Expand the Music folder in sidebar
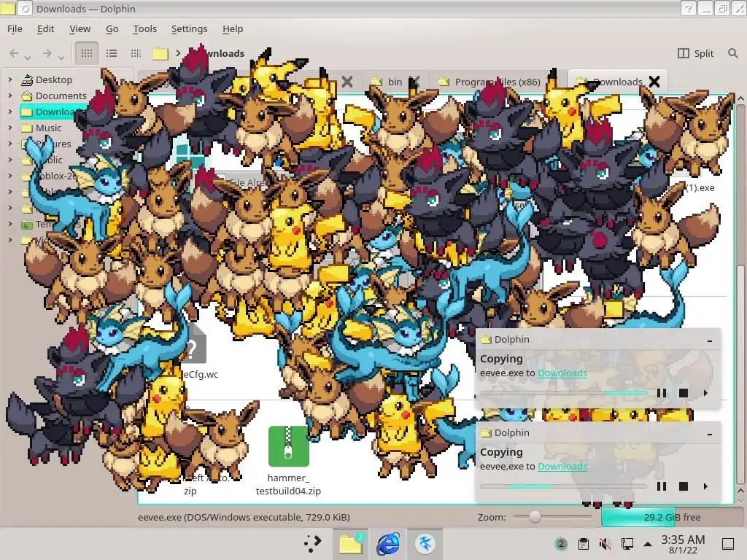 [10, 128]
